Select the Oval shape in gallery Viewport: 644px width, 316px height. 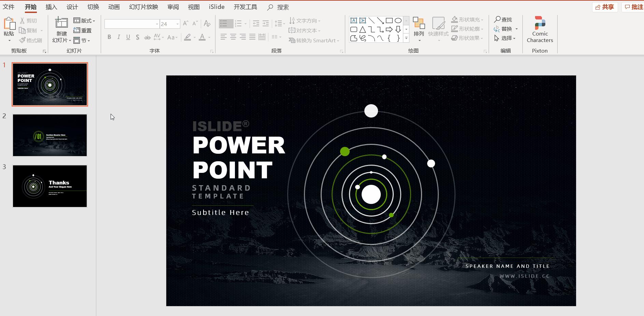(x=398, y=20)
